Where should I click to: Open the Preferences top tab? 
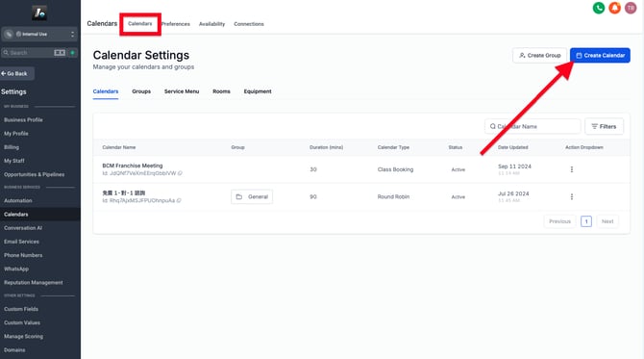pos(176,24)
